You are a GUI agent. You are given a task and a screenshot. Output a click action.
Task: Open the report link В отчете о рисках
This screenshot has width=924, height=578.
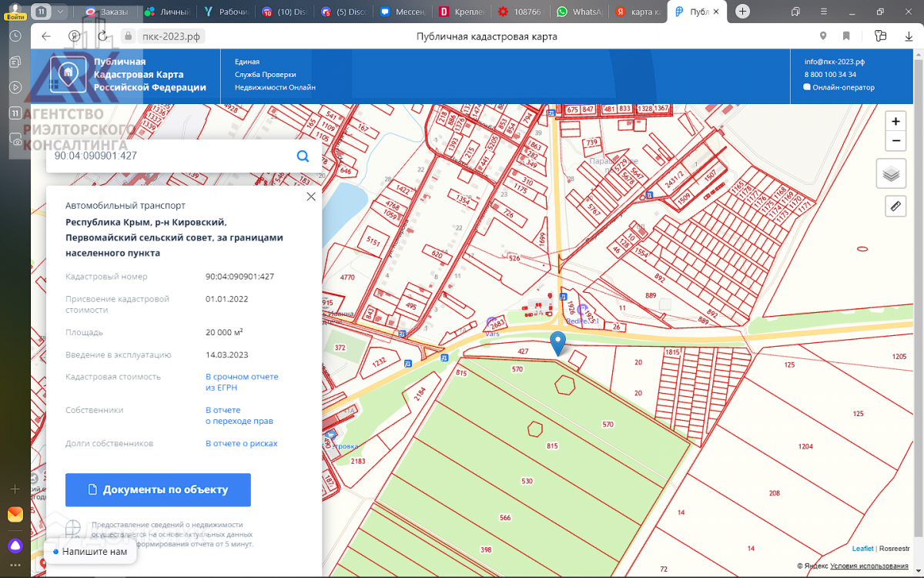[x=240, y=443]
